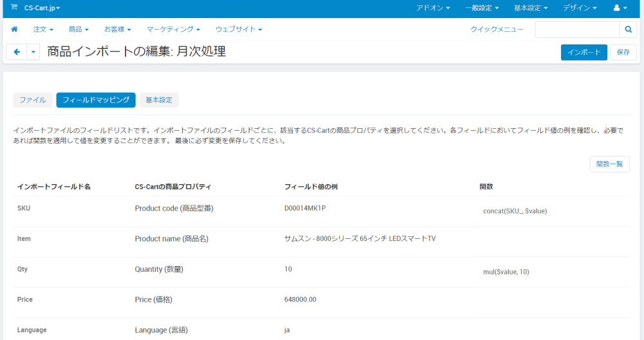Expand the CS-Cart.jp storefront dropdown

pos(42,8)
